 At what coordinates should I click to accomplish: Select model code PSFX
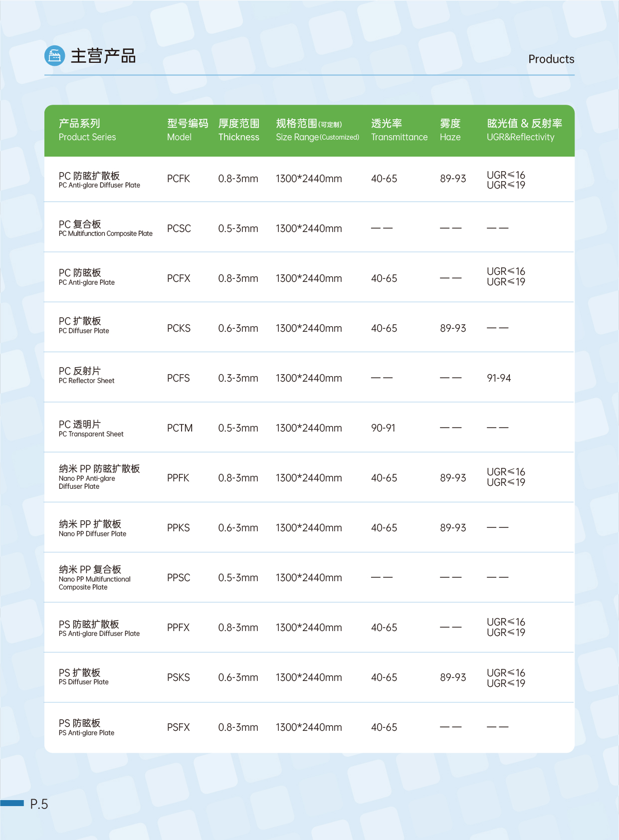pyautogui.click(x=178, y=727)
